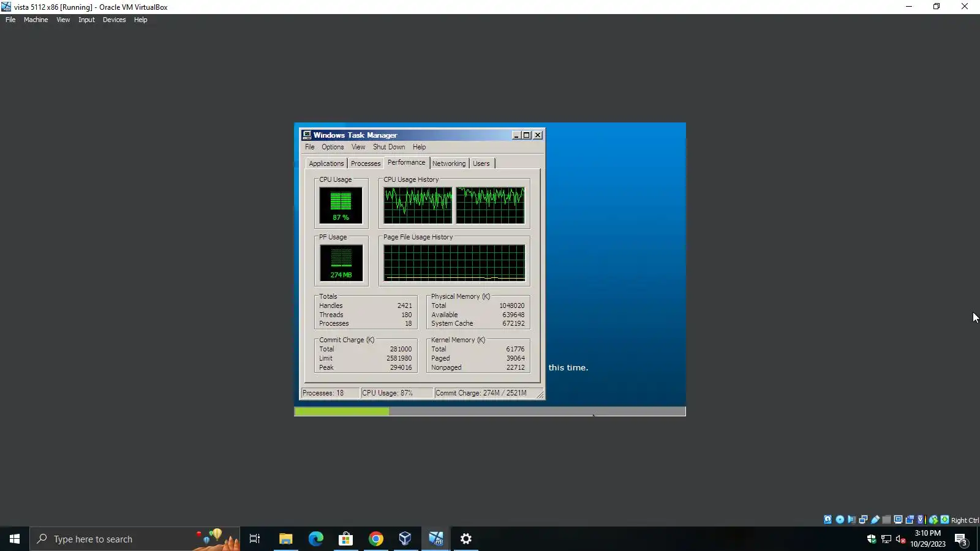Click 'Processes: 18' in the status bar
The image size is (980, 551).
pos(323,393)
